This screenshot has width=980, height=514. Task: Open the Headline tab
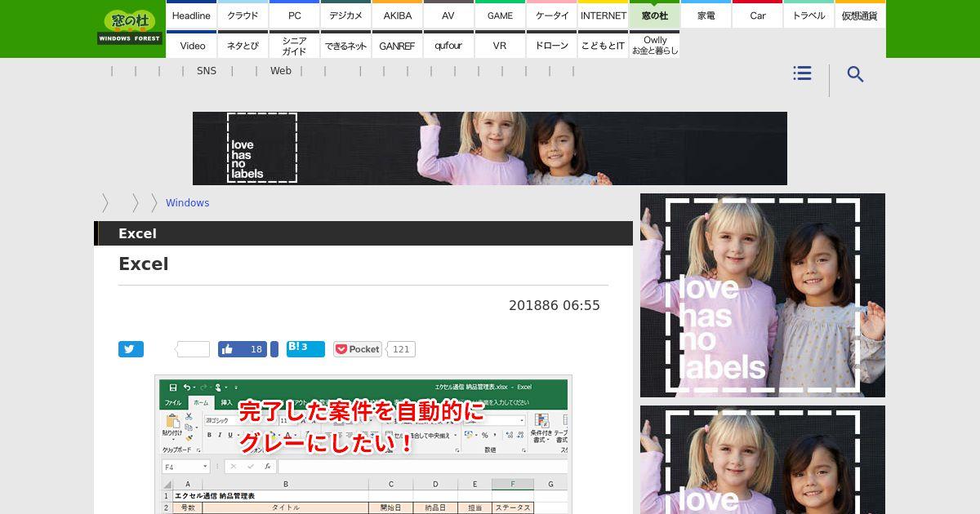(x=191, y=15)
